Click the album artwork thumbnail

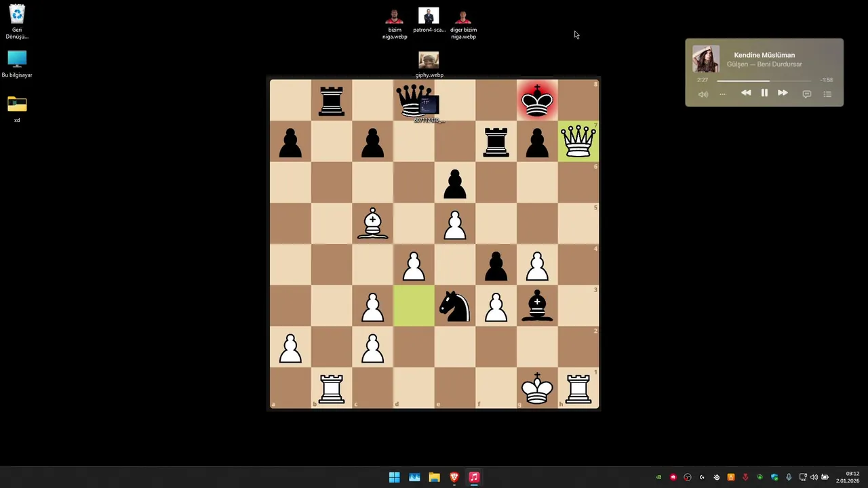click(x=706, y=59)
